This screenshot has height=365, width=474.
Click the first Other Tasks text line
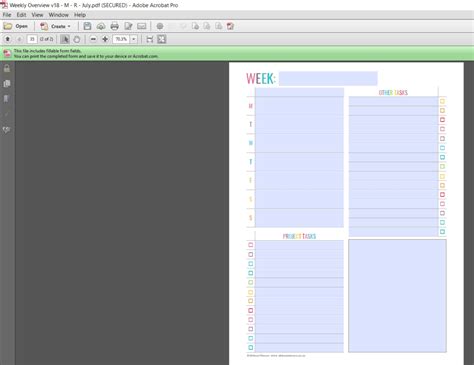point(393,101)
